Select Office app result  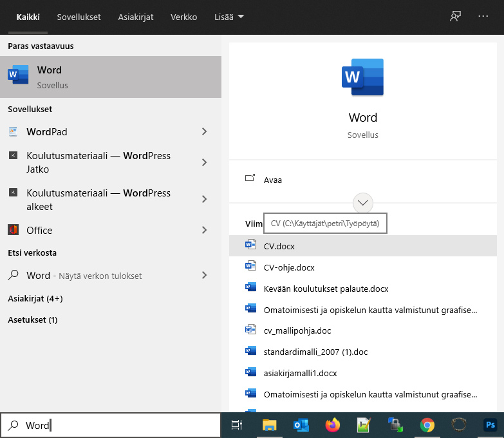[x=111, y=230]
